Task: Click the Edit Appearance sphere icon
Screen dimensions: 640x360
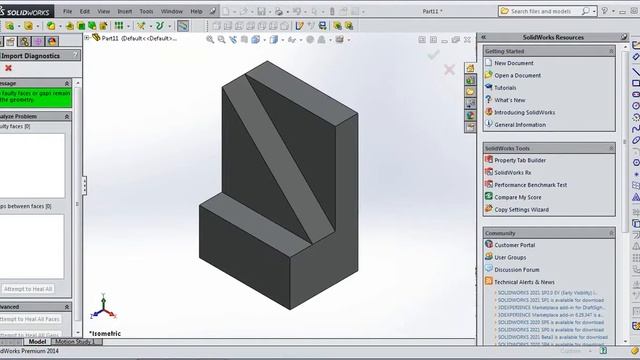Action: pyautogui.click(x=310, y=40)
